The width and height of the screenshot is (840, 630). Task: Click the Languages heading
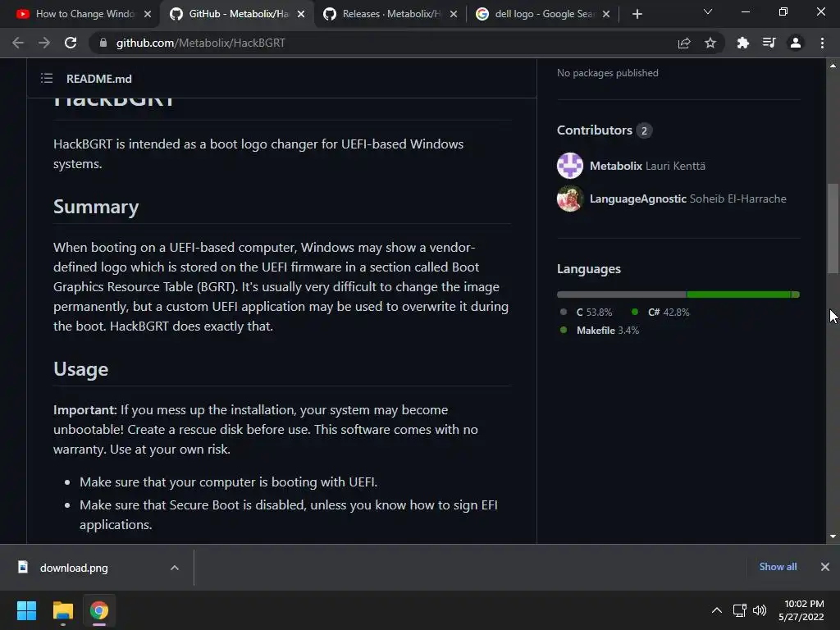pos(589,269)
